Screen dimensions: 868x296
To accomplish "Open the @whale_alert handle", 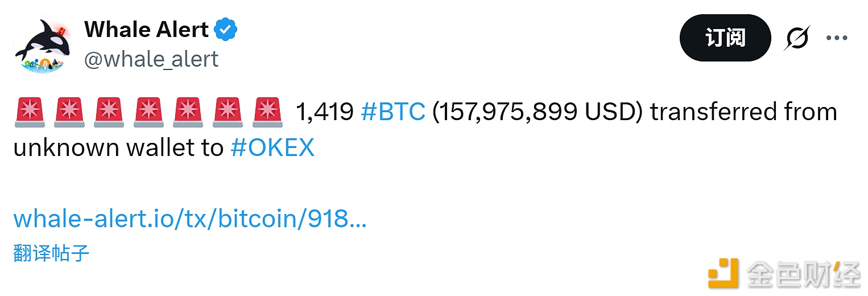I will [x=151, y=59].
